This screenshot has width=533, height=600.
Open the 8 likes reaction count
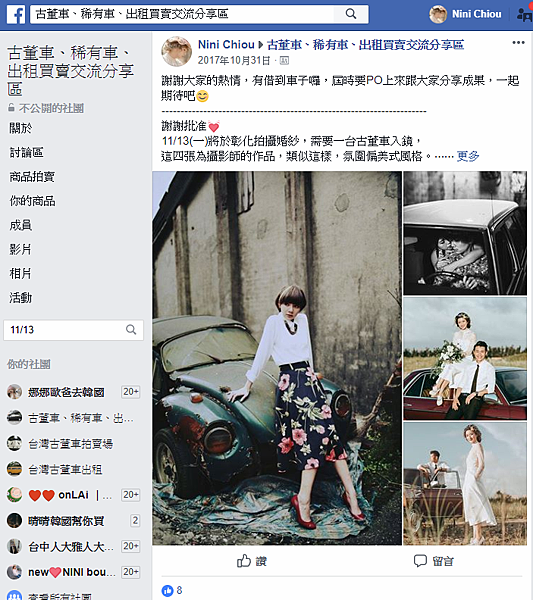click(172, 590)
